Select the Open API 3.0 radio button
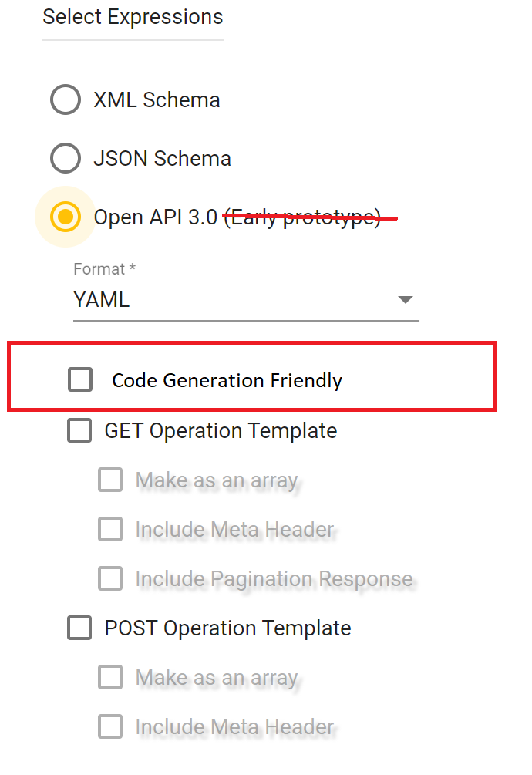The width and height of the screenshot is (532, 775). point(66,217)
